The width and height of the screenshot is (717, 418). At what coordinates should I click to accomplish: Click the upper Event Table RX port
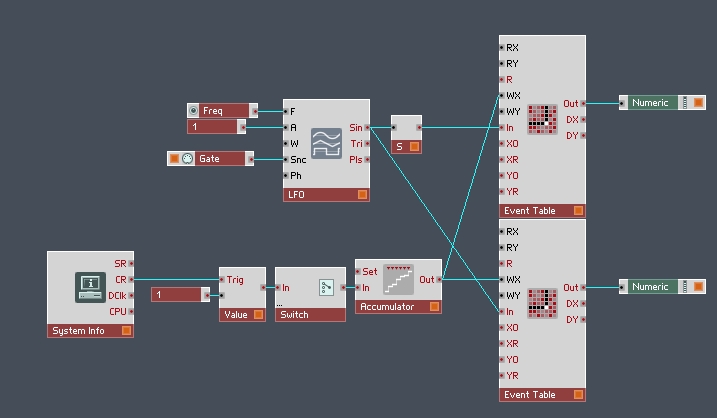click(502, 48)
